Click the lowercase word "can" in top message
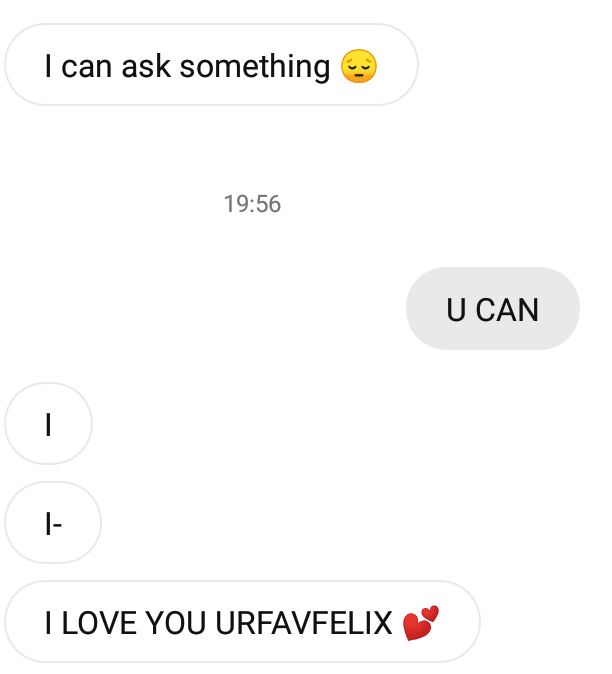612x674 pixels. click(87, 67)
